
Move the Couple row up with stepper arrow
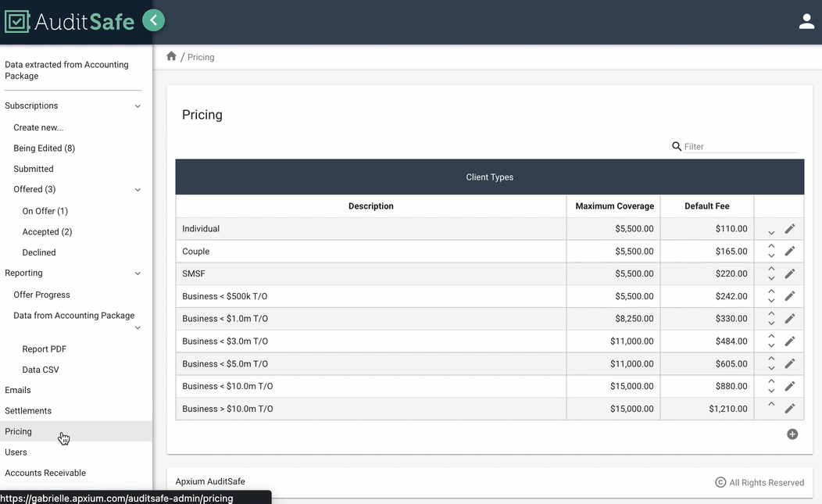pyautogui.click(x=771, y=245)
